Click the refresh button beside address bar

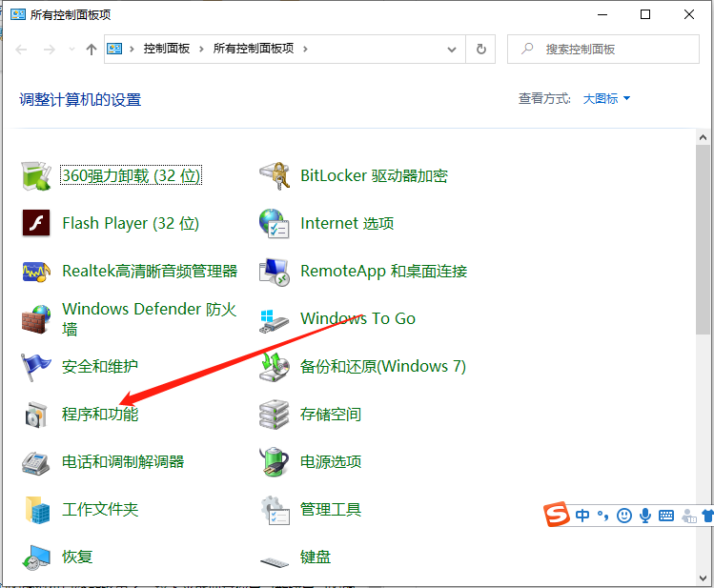(x=481, y=49)
